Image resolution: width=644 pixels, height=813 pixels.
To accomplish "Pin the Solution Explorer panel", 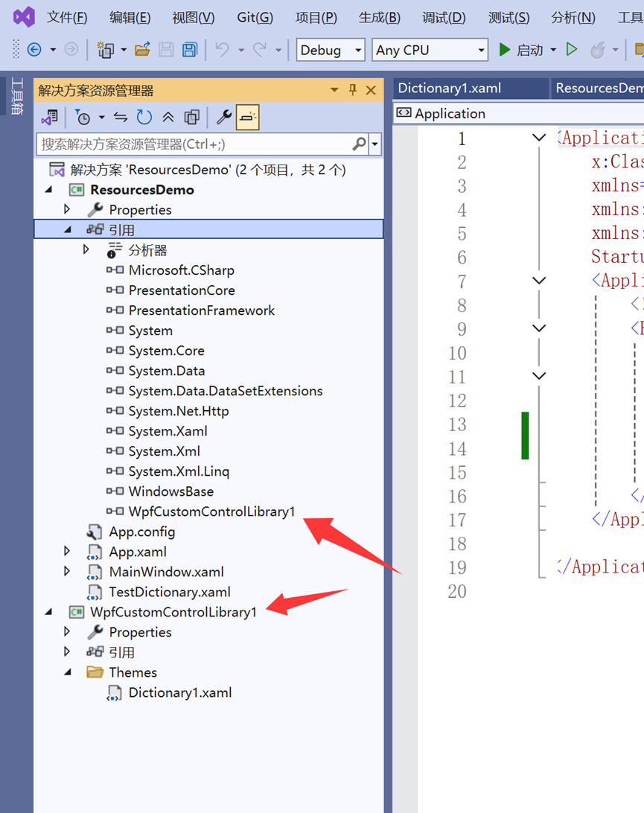I will 353,90.
